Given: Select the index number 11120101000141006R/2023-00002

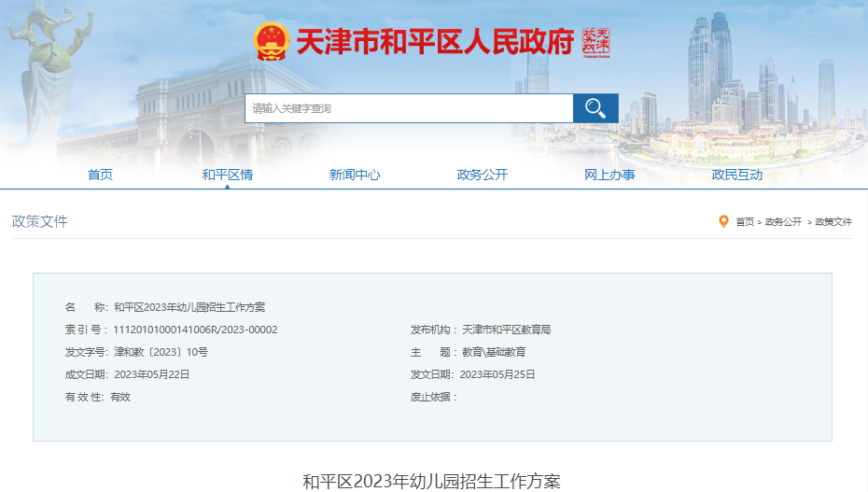Looking at the screenshot, I should [x=195, y=330].
